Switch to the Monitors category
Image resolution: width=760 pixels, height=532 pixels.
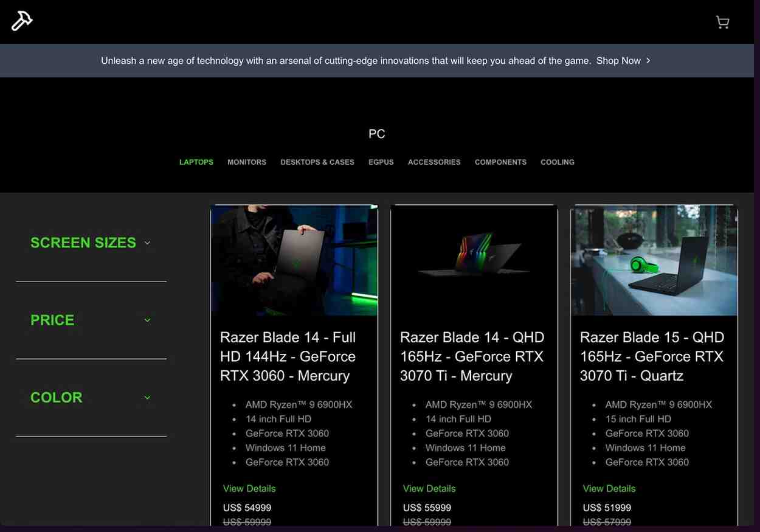(247, 162)
